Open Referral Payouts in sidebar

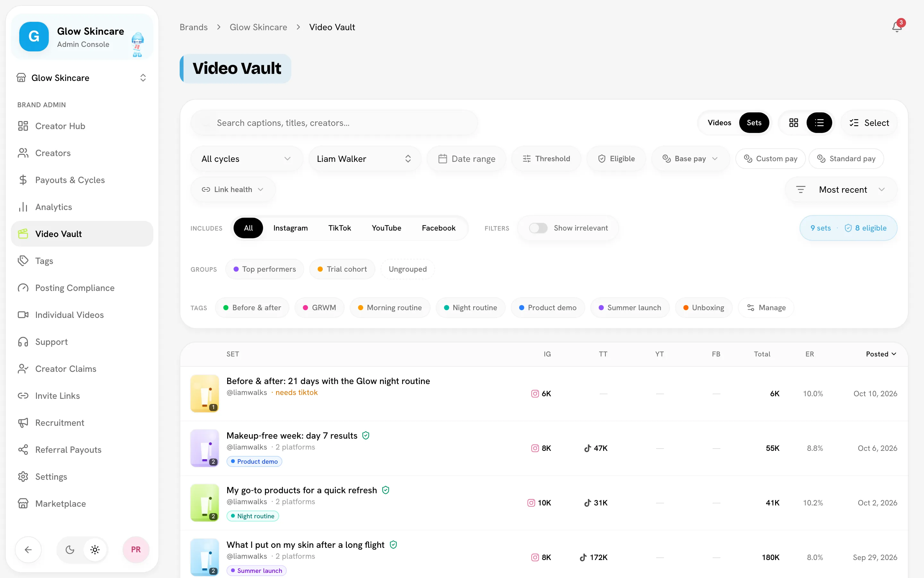pos(82,450)
